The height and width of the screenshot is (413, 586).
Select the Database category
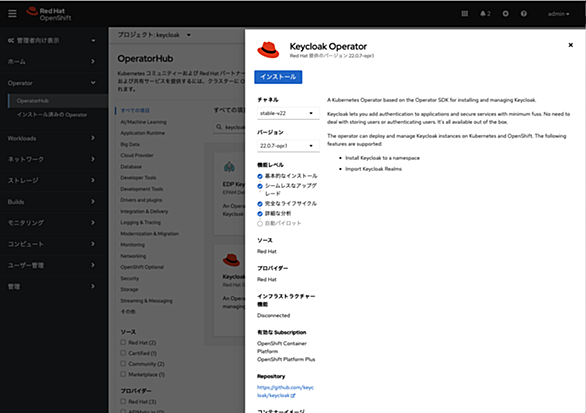131,167
